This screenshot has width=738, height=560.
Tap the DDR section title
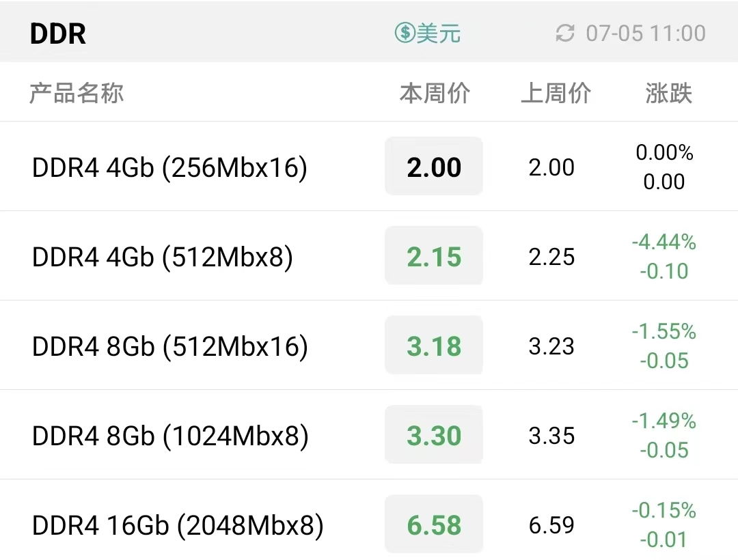click(x=58, y=33)
